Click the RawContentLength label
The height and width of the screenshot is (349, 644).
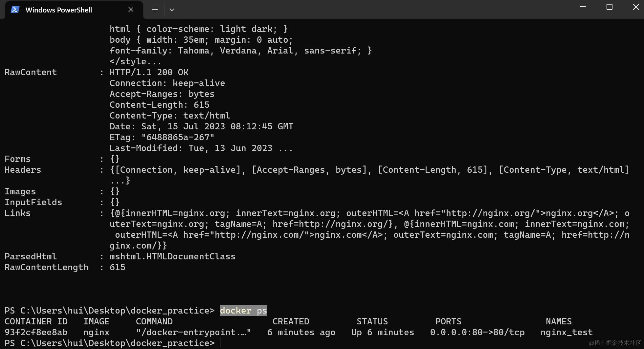(x=46, y=267)
